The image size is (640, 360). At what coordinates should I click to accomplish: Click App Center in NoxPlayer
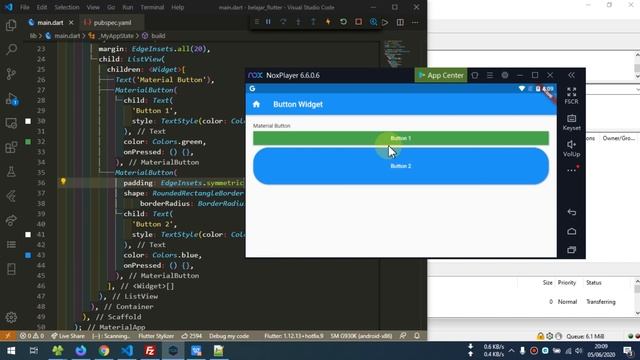pyautogui.click(x=441, y=75)
